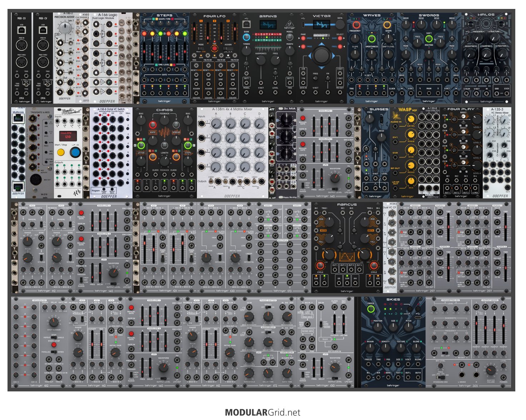Click the STRUCTURE knob on HALOS
The width and height of the screenshot is (526, 420).
pyautogui.click(x=494, y=39)
